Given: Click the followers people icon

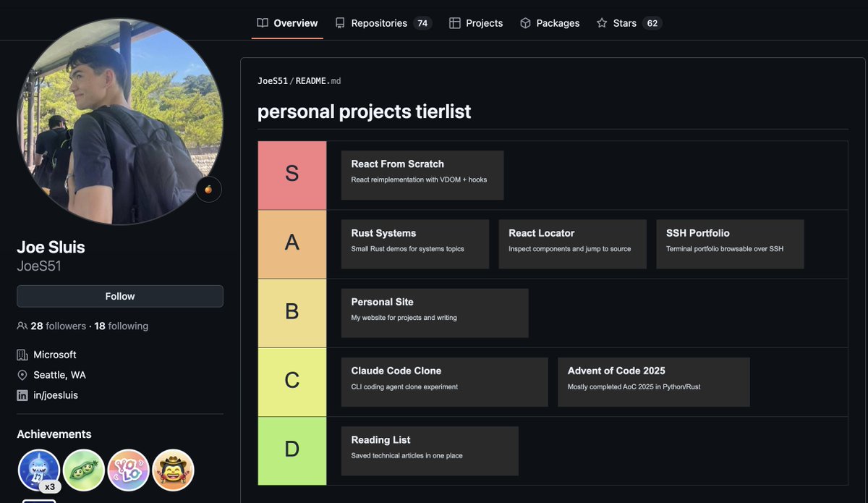Looking at the screenshot, I should [x=22, y=326].
